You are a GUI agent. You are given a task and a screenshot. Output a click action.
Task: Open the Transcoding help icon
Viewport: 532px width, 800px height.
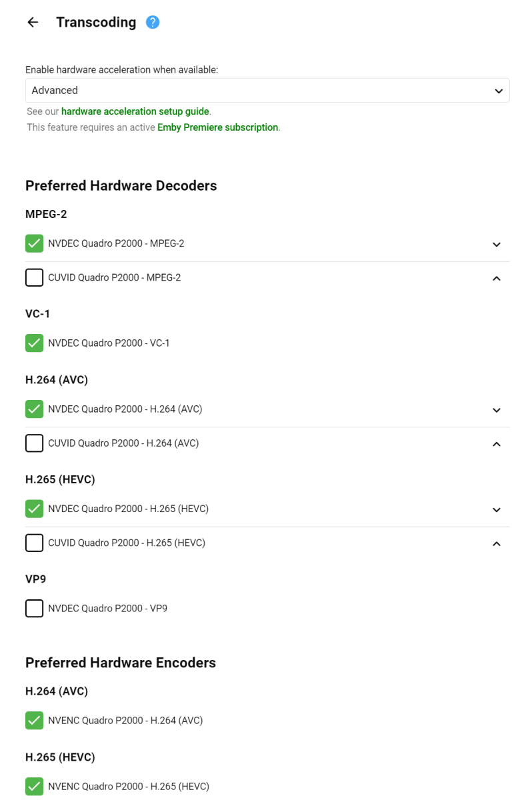click(x=153, y=23)
